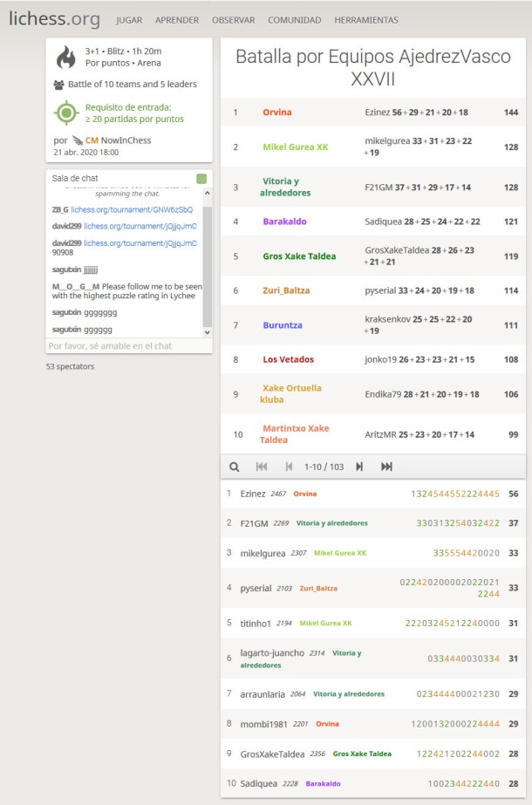Click the green entry requirement target icon
Image resolution: width=532 pixels, height=805 pixels.
point(66,113)
